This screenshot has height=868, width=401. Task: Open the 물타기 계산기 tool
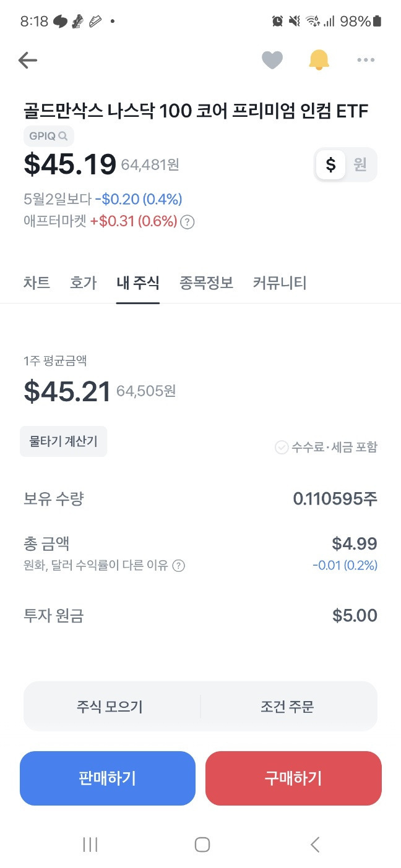[x=63, y=441]
